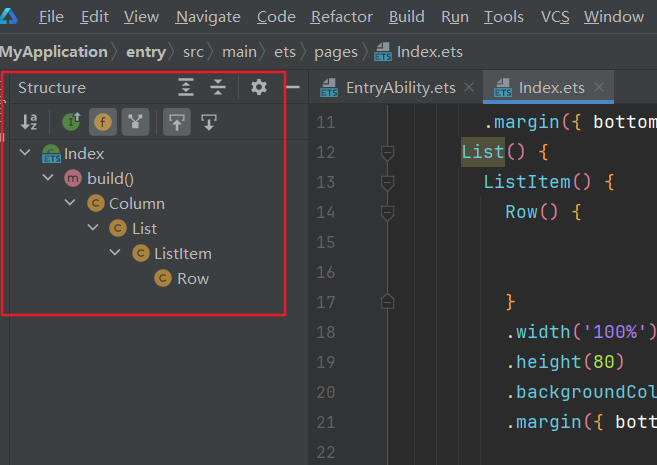Open the Window menu
This screenshot has width=657, height=465.
point(614,17)
